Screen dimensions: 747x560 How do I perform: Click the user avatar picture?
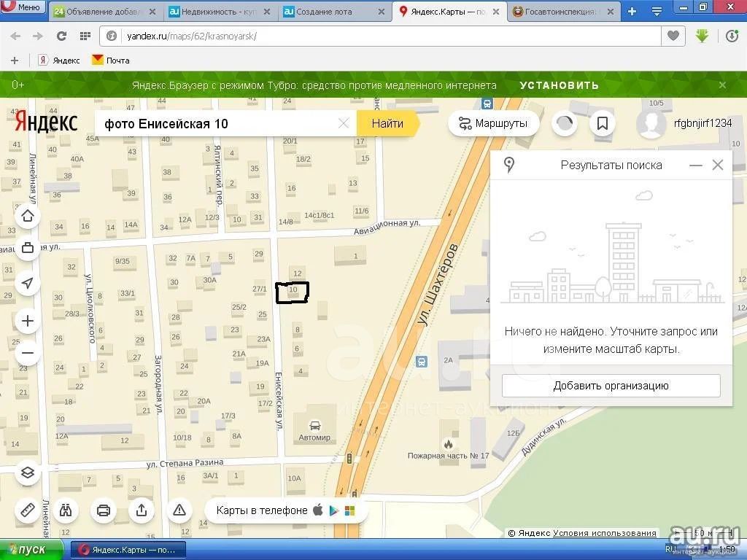pos(651,123)
